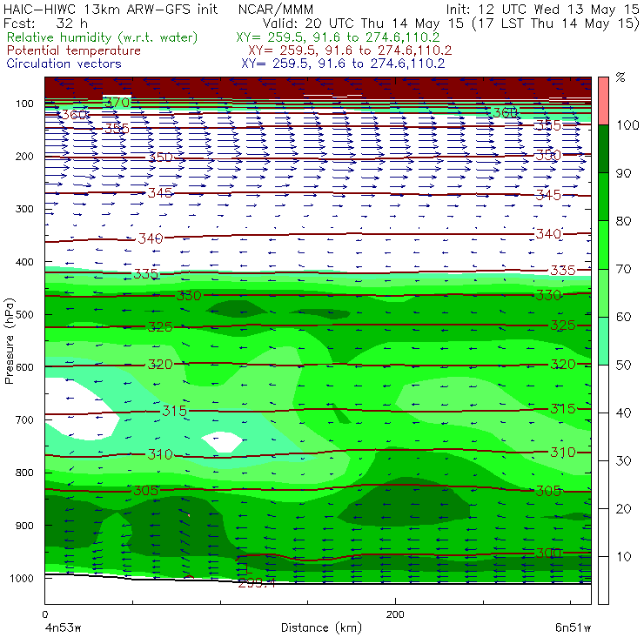The height and width of the screenshot is (644, 644).
Task: Click the white 40–50% colorbar segment
Action: pos(603,389)
